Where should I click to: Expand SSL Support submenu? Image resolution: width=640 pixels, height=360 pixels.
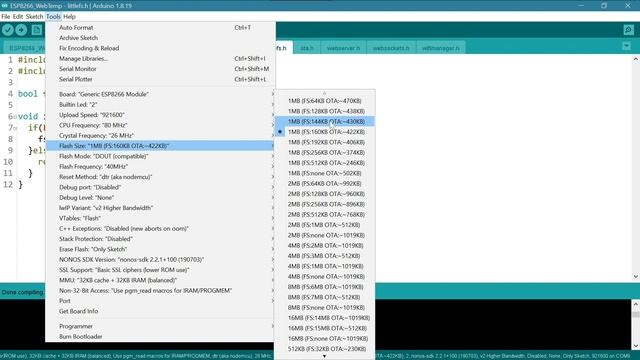coord(160,270)
